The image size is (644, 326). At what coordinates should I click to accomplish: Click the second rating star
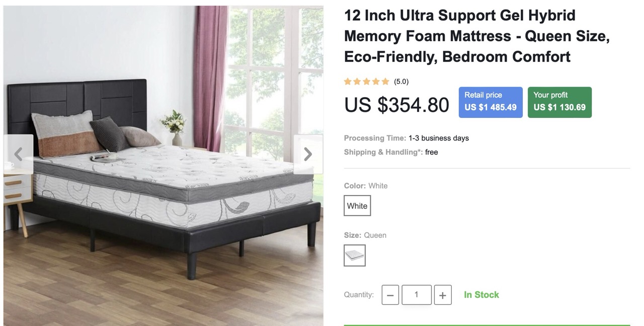[357, 82]
